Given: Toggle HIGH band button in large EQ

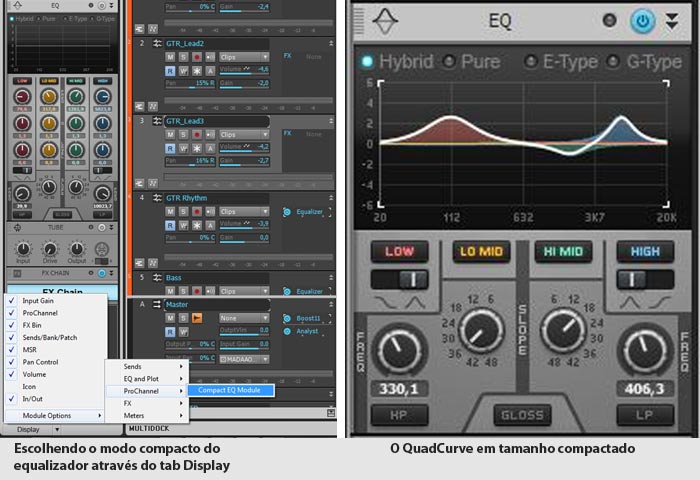Looking at the screenshot, I should 645,251.
